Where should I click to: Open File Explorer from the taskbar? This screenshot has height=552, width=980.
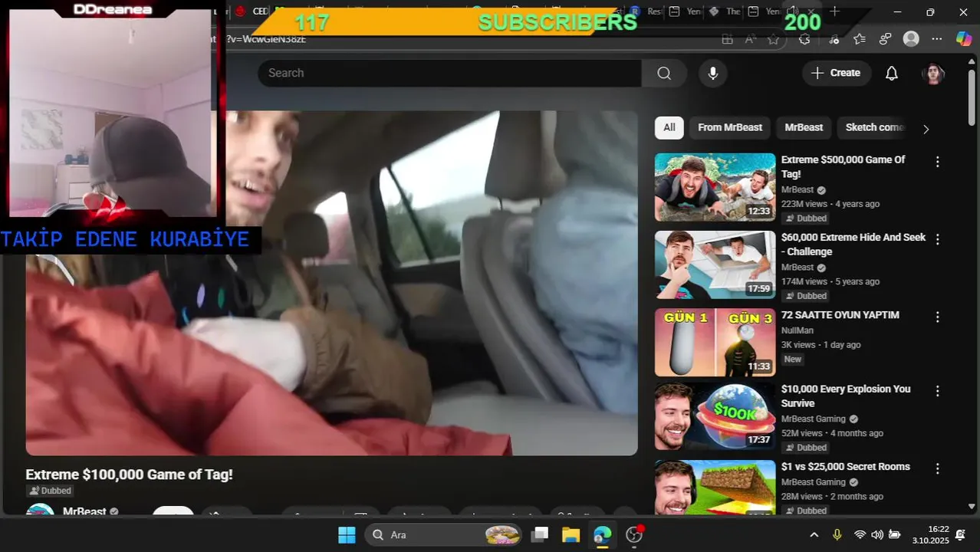tap(571, 535)
